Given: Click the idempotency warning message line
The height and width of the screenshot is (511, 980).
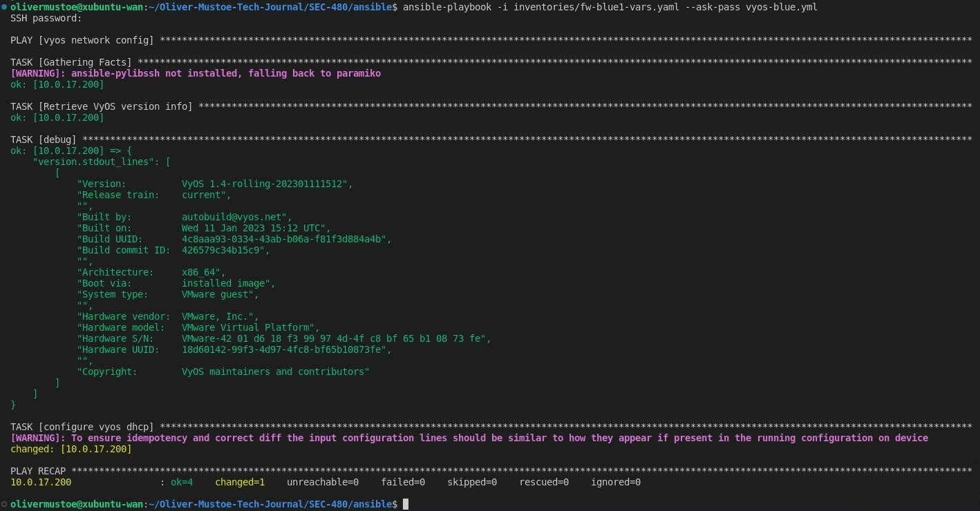Looking at the screenshot, I should click(x=469, y=438).
